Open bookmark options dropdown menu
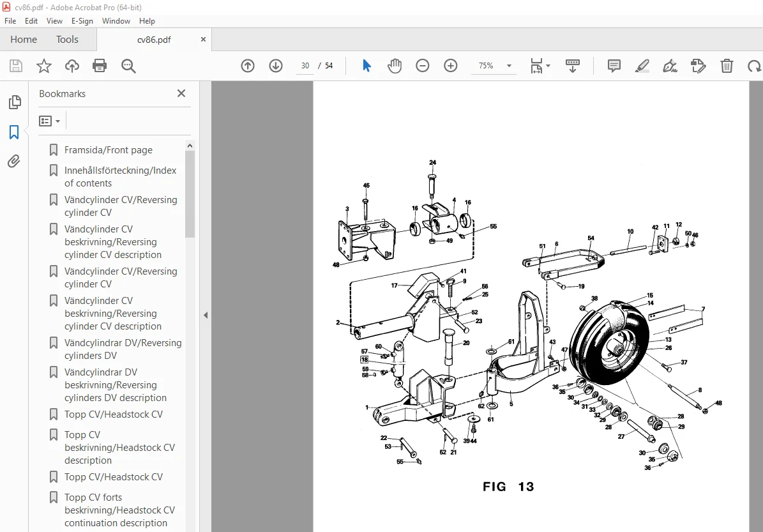This screenshot has width=763, height=532. click(x=50, y=121)
